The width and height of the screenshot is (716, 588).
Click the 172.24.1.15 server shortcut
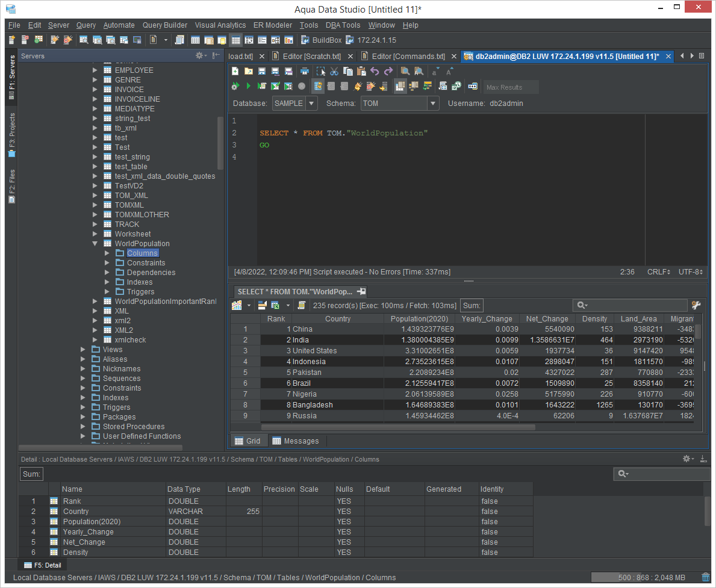point(371,40)
